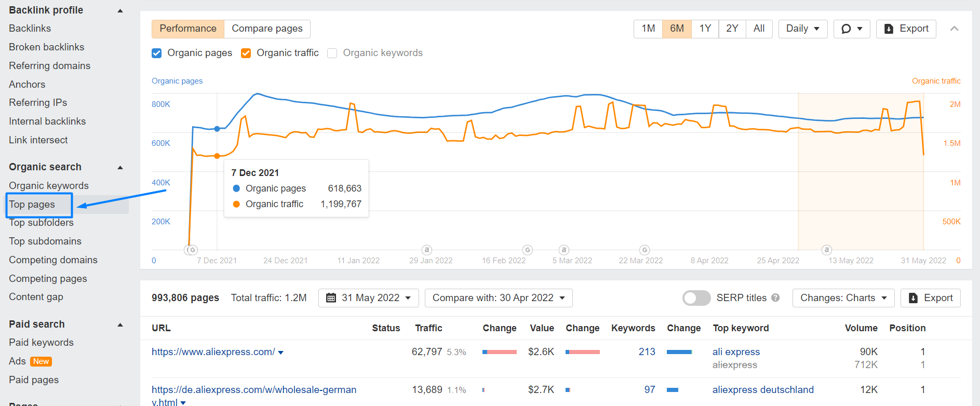Click the Keywords change bar for de.aliexpress.com row
Screen dimensions: 980x406
click(x=673, y=390)
